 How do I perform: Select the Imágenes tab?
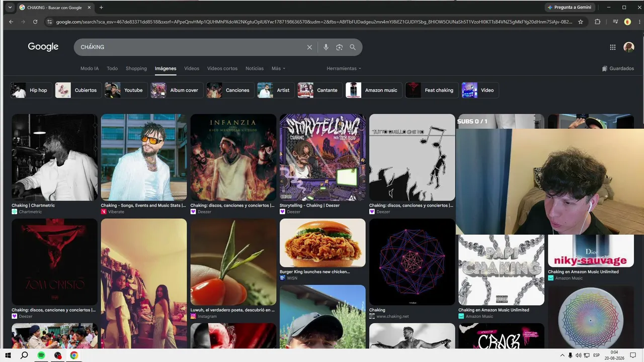(x=166, y=68)
